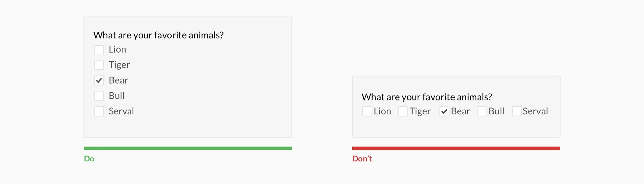Click the Lion label in the vertical list
The height and width of the screenshot is (184, 644).
coord(117,49)
